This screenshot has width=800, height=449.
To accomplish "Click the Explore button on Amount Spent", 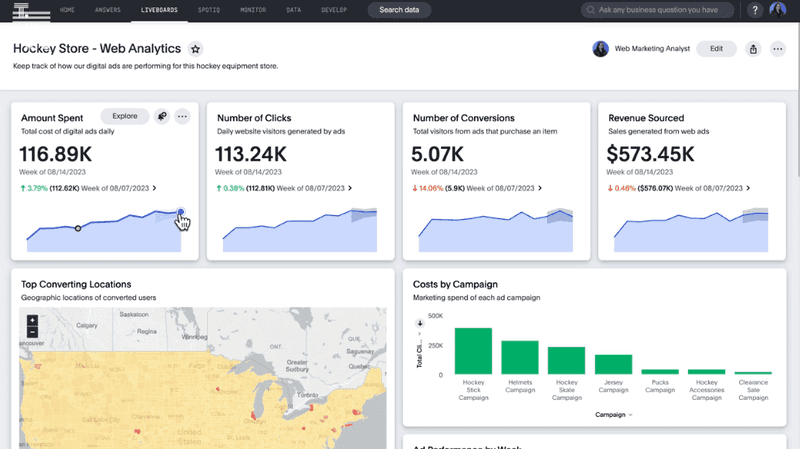I will (124, 116).
